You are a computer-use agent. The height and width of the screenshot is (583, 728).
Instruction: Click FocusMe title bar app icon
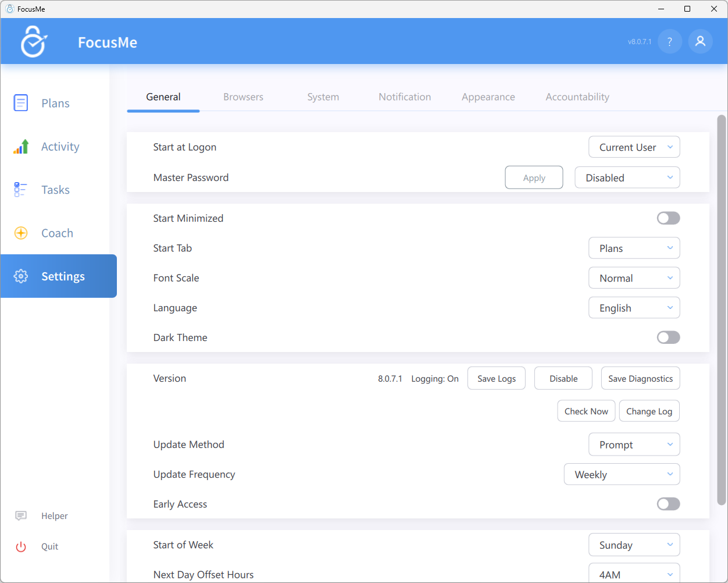point(9,9)
